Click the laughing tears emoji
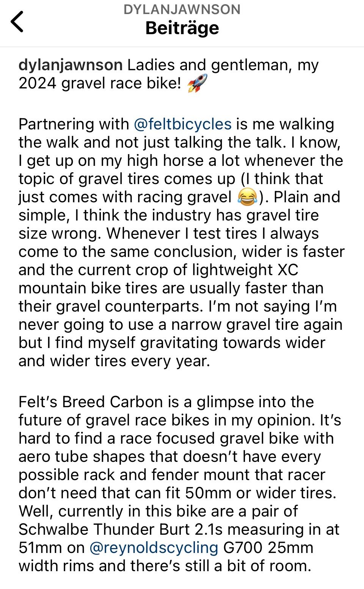The height and width of the screenshot is (589, 364). click(247, 197)
